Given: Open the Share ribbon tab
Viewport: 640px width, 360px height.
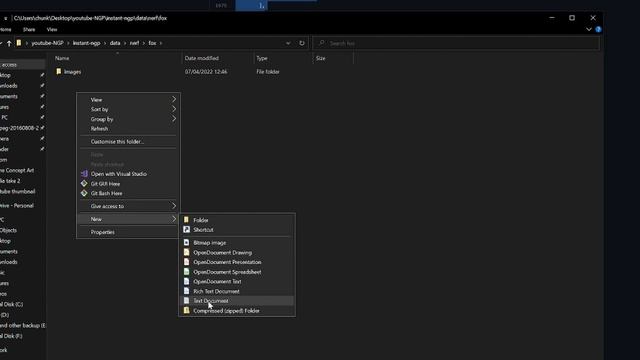Looking at the screenshot, I should 29,29.
